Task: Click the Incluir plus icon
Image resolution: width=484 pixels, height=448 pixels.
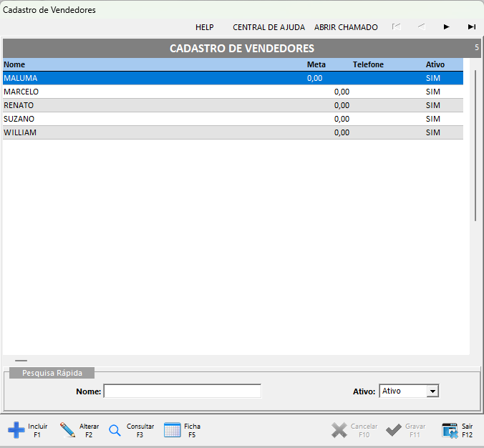Action: pyautogui.click(x=16, y=430)
